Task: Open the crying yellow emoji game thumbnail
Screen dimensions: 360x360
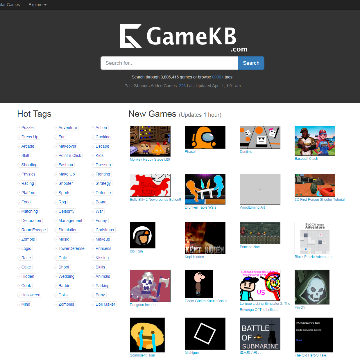Action: tap(147, 335)
